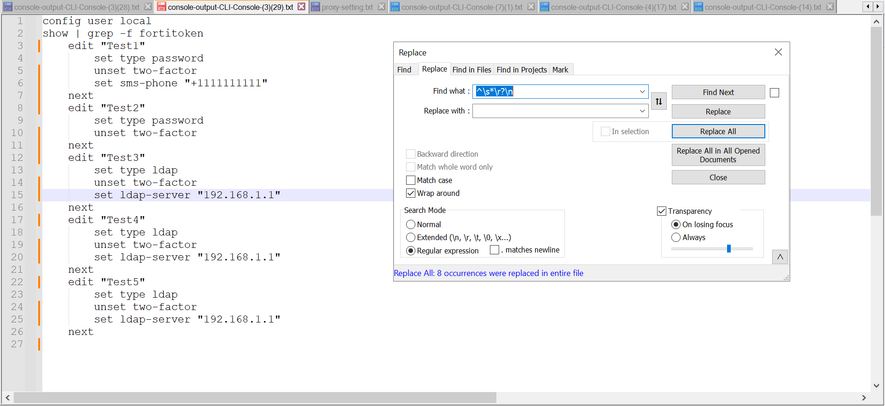Click the horizontal scrollbar thumb
This screenshot has height=406, width=885.
(x=255, y=398)
